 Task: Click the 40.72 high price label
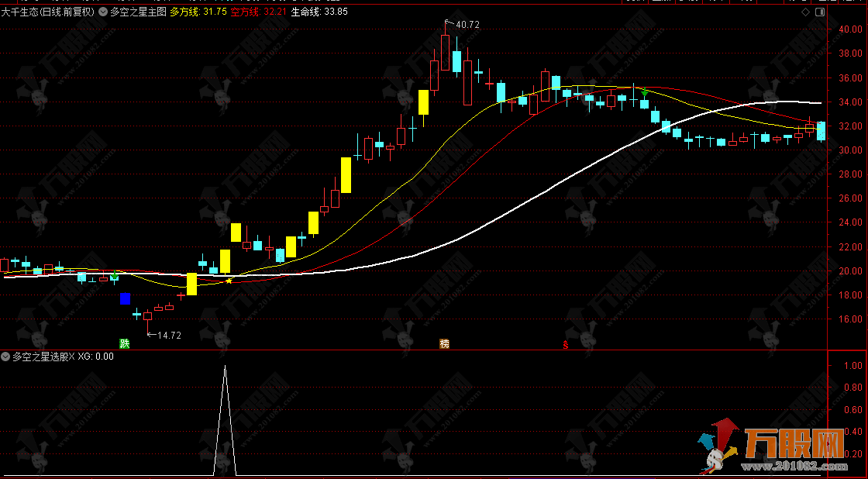(x=467, y=25)
